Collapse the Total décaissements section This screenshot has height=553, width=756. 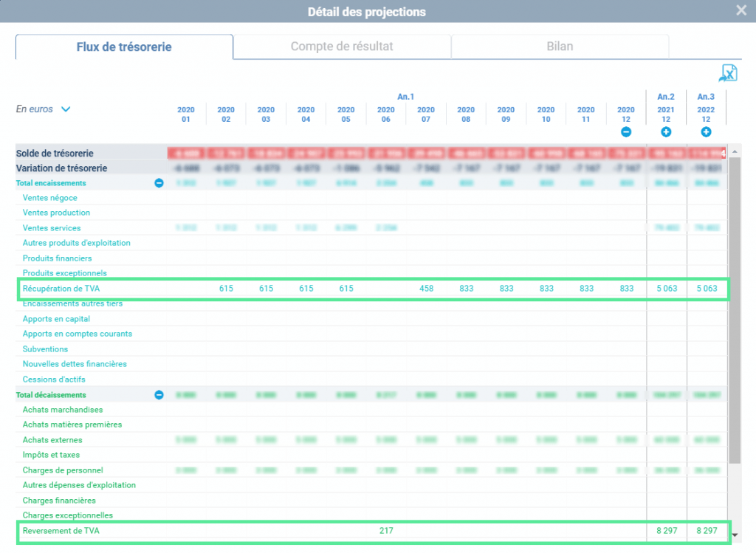coord(159,395)
